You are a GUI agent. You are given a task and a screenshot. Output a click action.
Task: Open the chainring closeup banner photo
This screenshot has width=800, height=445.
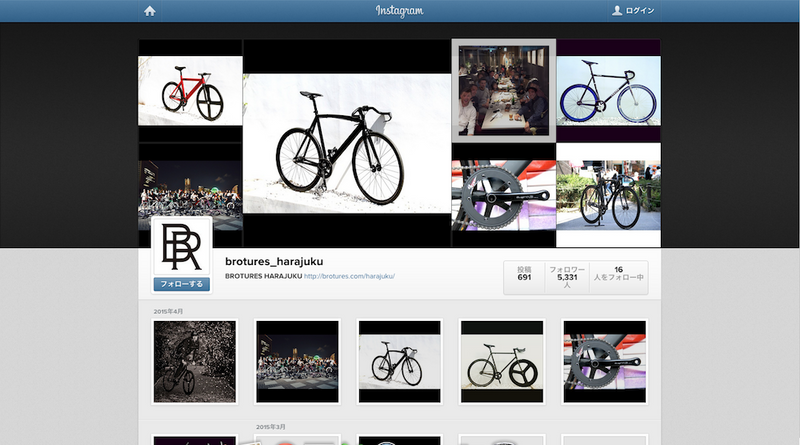(503, 195)
